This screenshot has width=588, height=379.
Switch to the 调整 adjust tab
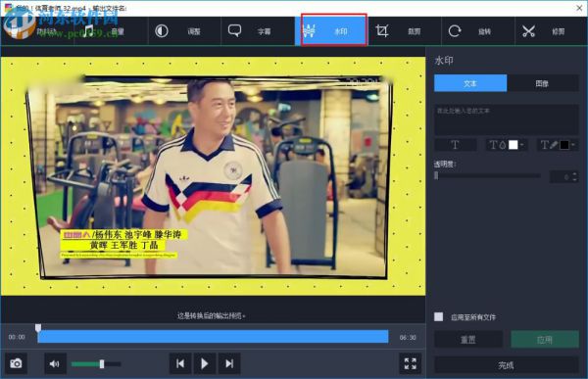point(184,31)
